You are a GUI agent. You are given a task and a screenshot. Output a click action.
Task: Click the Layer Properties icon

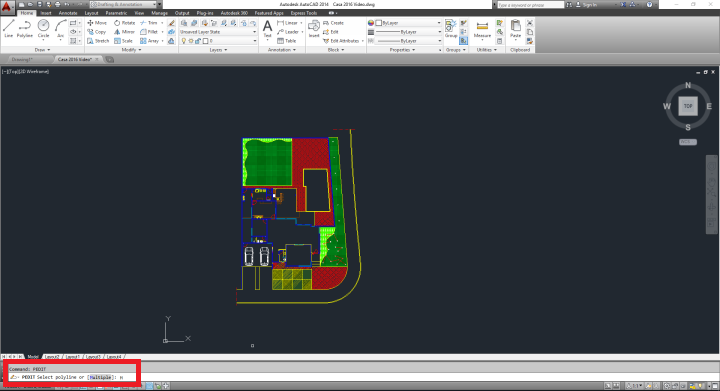tap(184, 22)
